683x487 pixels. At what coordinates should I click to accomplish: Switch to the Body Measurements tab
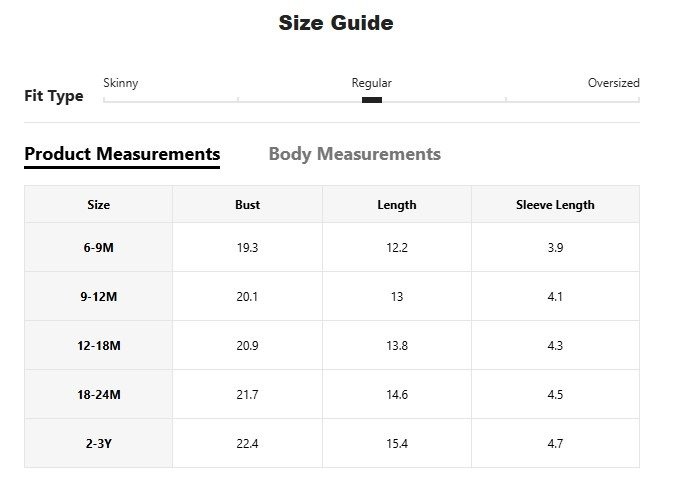coord(354,154)
